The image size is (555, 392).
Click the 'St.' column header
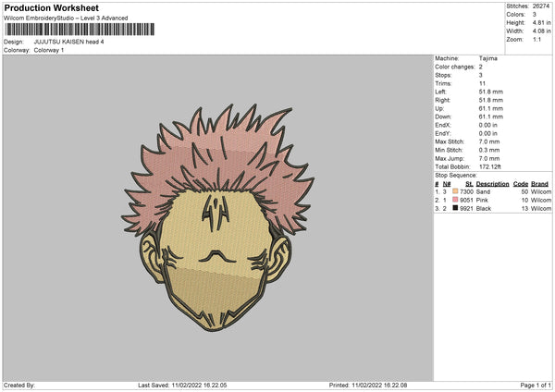click(x=469, y=184)
